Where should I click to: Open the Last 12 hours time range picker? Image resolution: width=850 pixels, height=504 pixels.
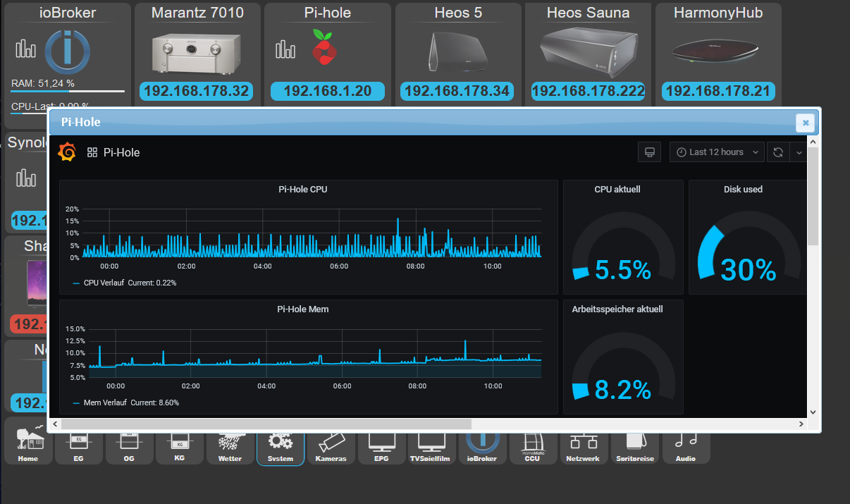[x=717, y=152]
